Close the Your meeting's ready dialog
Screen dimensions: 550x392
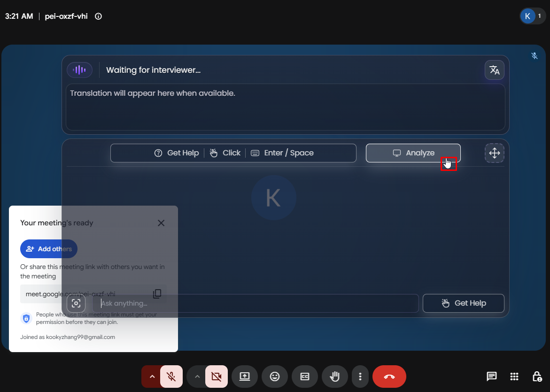pyautogui.click(x=161, y=223)
